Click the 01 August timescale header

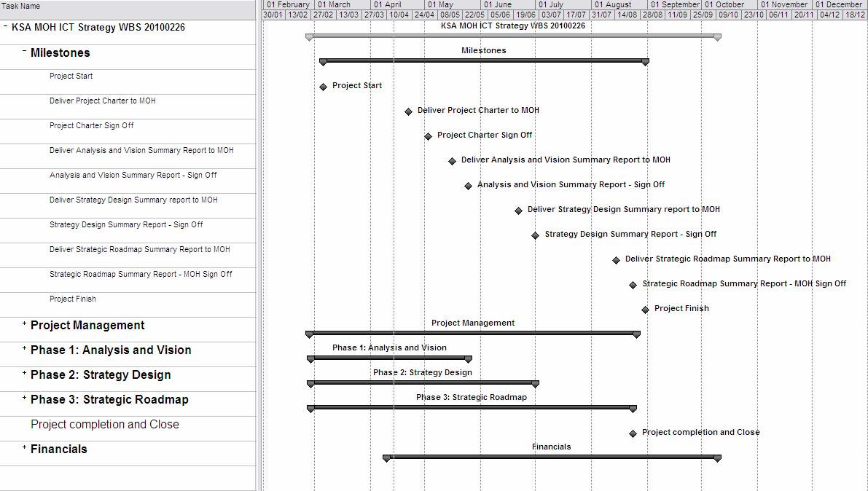pos(619,4)
